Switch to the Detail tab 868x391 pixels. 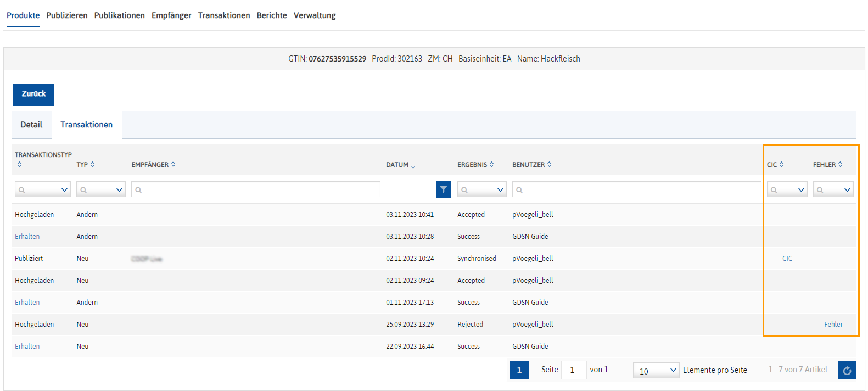click(31, 125)
